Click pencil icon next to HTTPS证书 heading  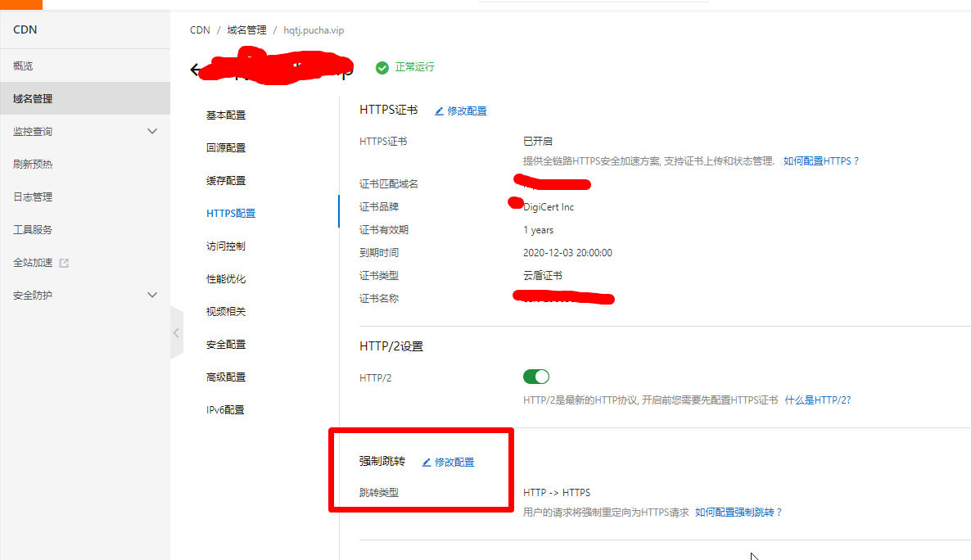coord(439,111)
